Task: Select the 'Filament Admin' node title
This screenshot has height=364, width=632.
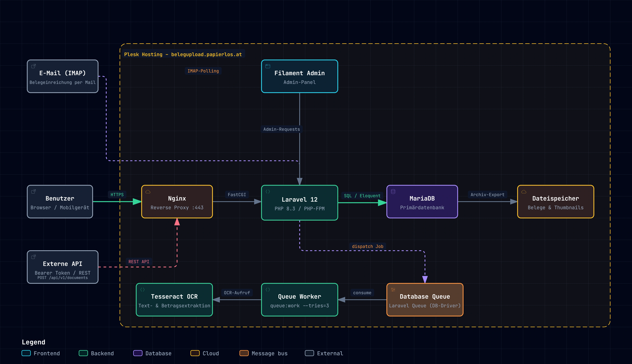Action: [299, 73]
